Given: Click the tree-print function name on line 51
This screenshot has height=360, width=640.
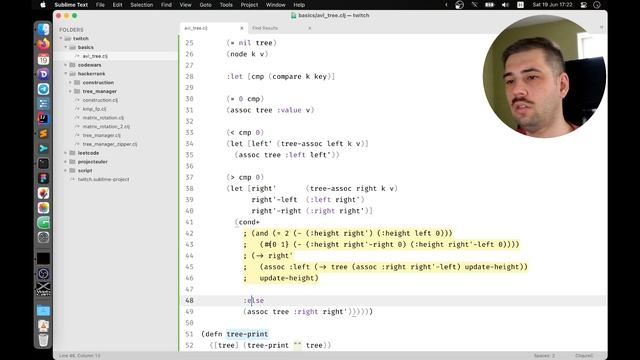Looking at the screenshot, I should coord(247,334).
